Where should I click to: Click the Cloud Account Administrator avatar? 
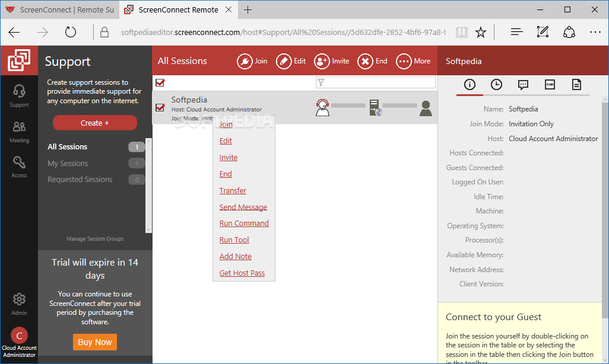(x=19, y=336)
